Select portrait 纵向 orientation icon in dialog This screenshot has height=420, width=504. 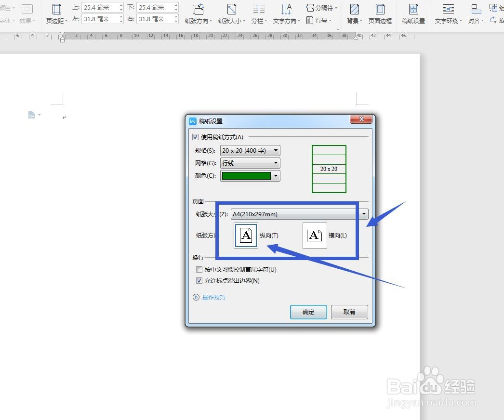[246, 235]
